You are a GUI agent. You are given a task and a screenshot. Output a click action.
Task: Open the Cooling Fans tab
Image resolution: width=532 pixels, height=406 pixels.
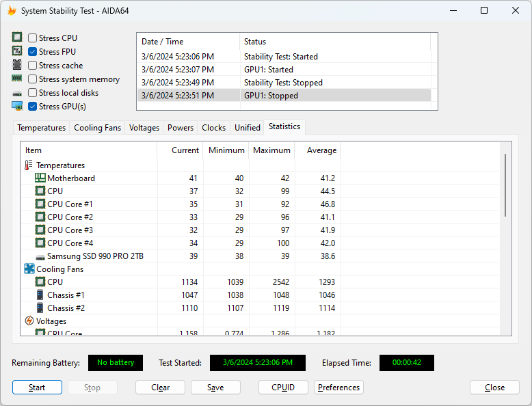click(97, 128)
